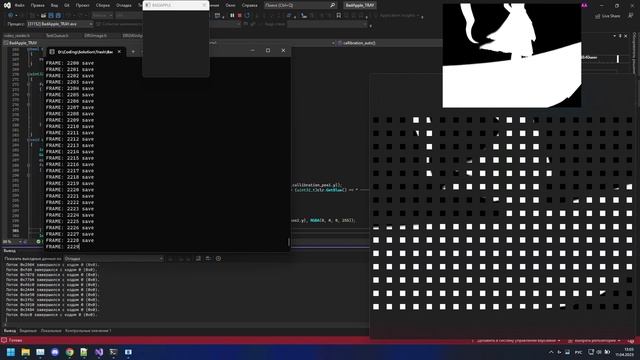Click add to source control in status bar
Viewport: 640px width, 360px height.
click(x=516, y=340)
